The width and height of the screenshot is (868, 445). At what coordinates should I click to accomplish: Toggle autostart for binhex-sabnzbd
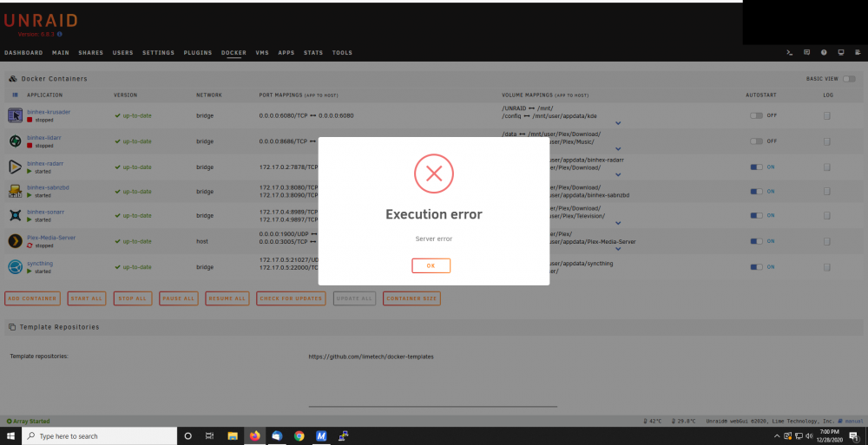[756, 192]
